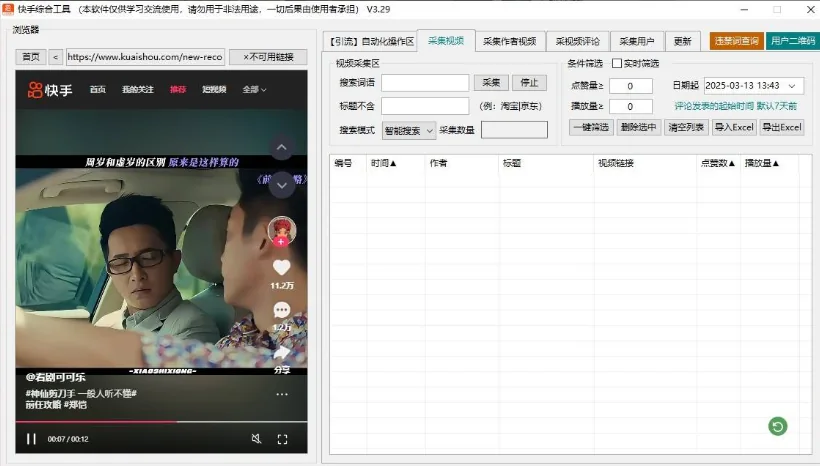Go to next video with down chevron
Screen dimensions: 820x466
pos(281,185)
